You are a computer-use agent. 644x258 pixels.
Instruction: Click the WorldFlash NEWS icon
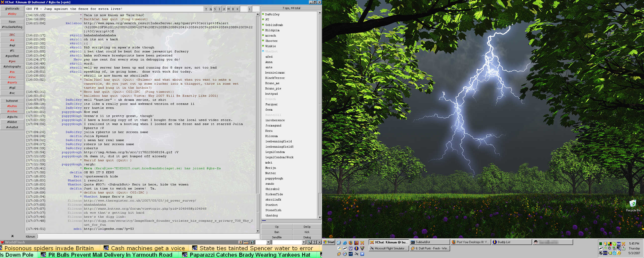246,242
